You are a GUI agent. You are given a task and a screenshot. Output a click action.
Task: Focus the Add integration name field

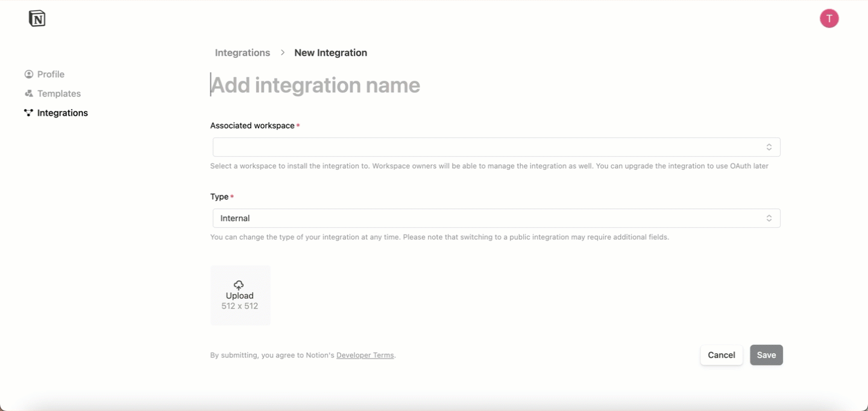[x=495, y=85]
